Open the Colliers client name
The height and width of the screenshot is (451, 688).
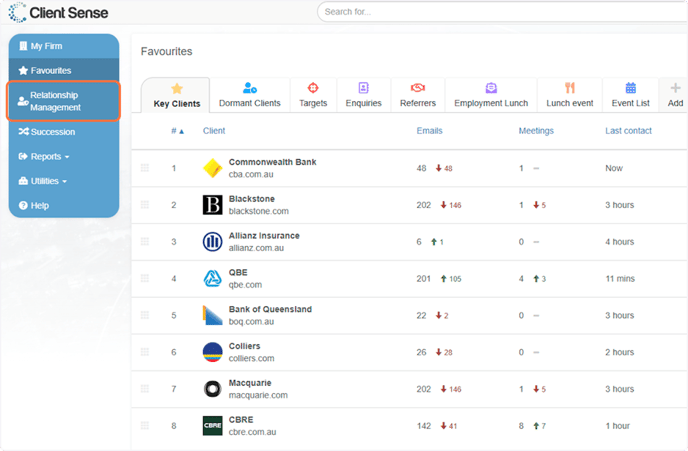(244, 346)
